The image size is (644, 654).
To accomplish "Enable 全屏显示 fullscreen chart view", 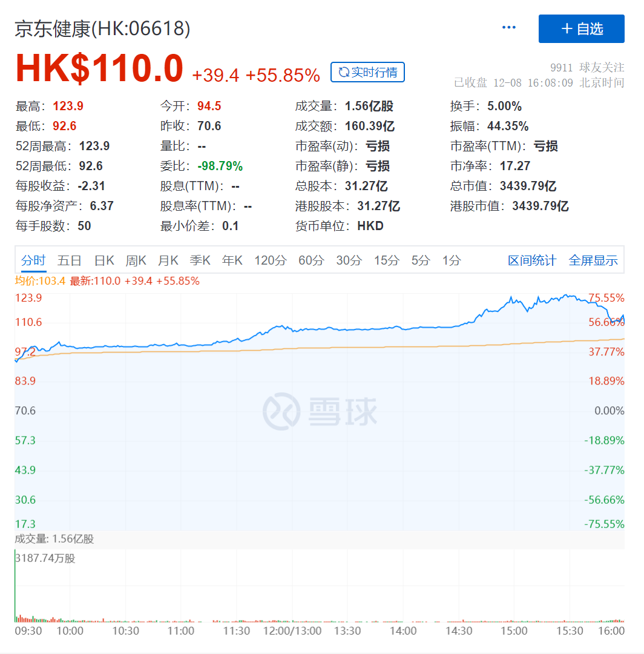I will pos(593,260).
